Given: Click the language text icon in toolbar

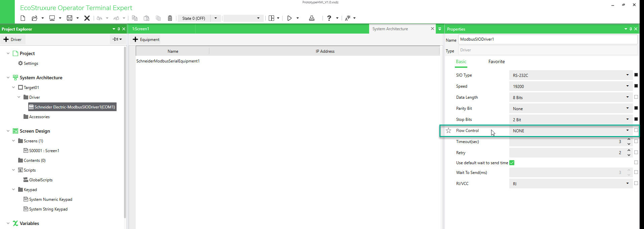Looking at the screenshot, I should click(x=348, y=18).
